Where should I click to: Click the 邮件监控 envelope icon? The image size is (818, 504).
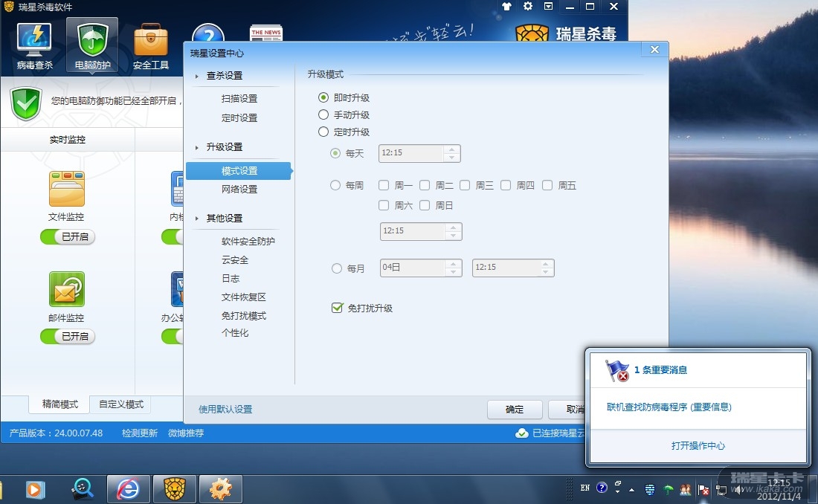tap(67, 289)
